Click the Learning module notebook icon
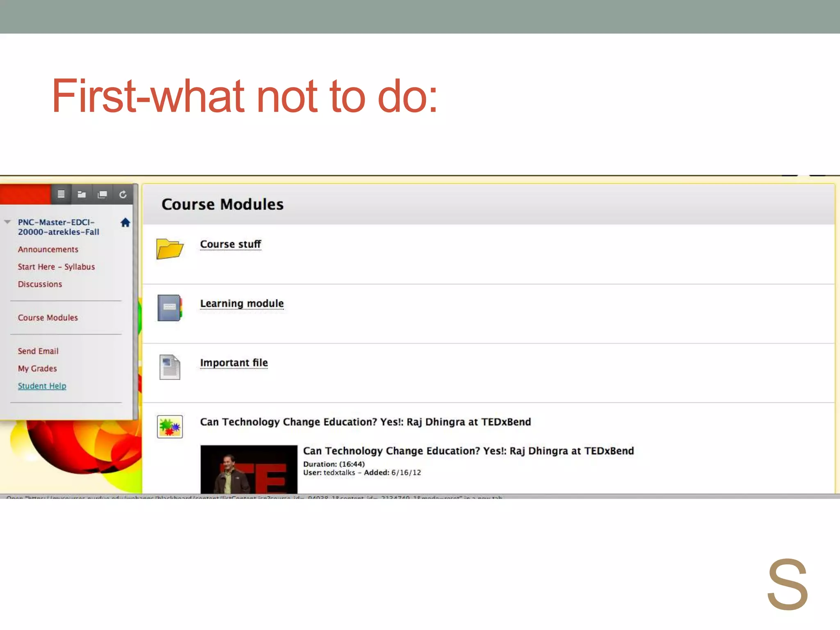The width and height of the screenshot is (840, 630). 170,308
